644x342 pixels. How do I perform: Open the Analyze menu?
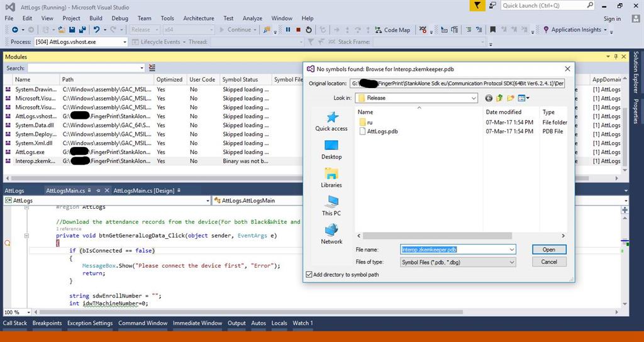[252, 18]
